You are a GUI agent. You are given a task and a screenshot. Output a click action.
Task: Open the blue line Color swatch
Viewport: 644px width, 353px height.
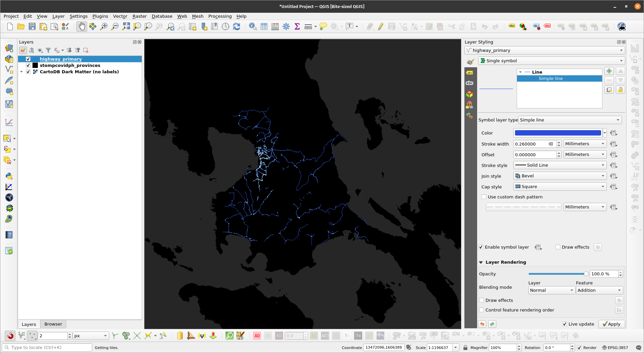(558, 133)
